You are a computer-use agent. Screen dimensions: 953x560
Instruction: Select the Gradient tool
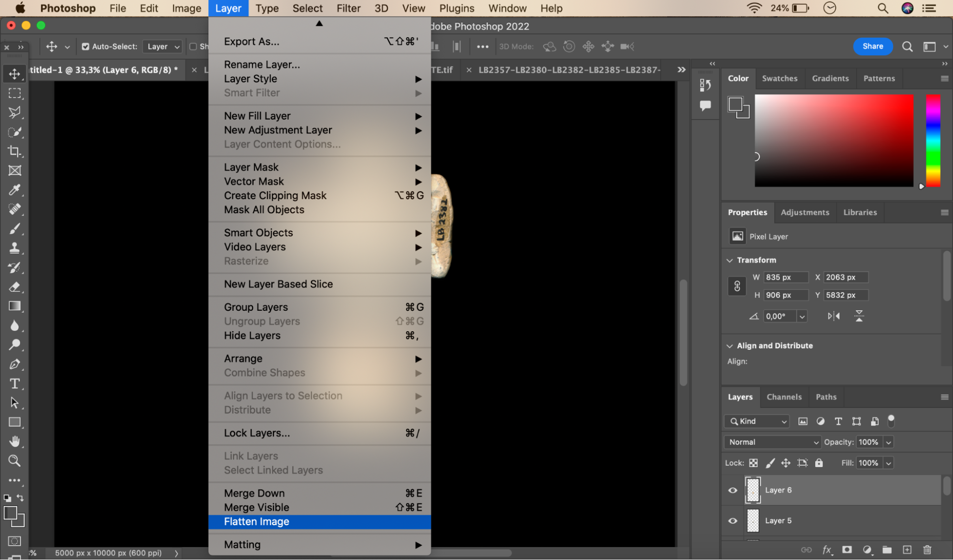click(14, 306)
